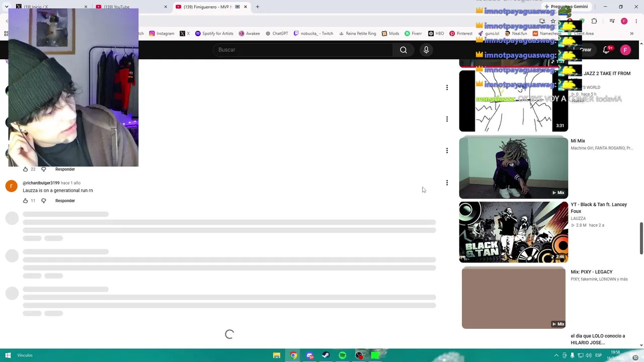Open Chrome three-dot menu

pyautogui.click(x=636, y=21)
